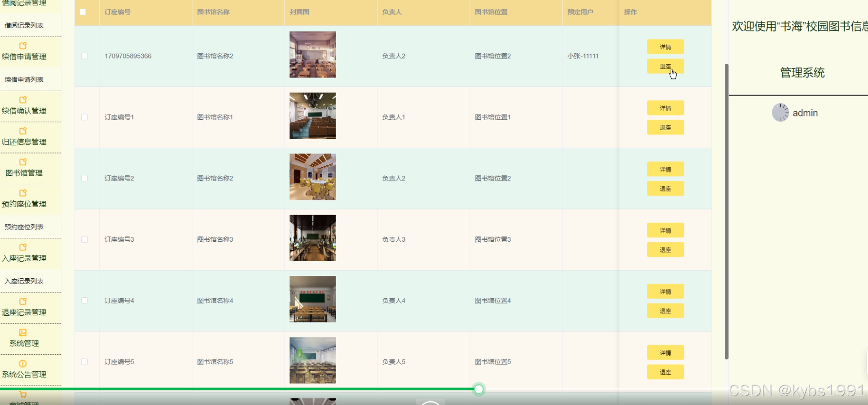Click the admin avatar icon

[x=780, y=113]
